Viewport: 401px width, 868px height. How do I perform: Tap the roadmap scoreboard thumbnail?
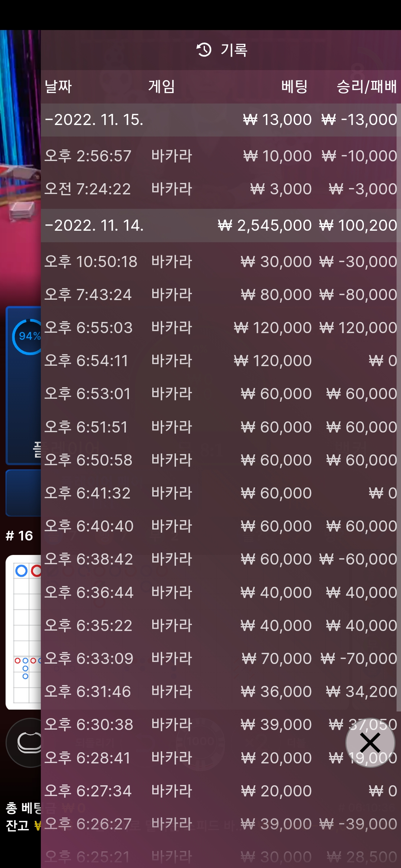[x=23, y=632]
